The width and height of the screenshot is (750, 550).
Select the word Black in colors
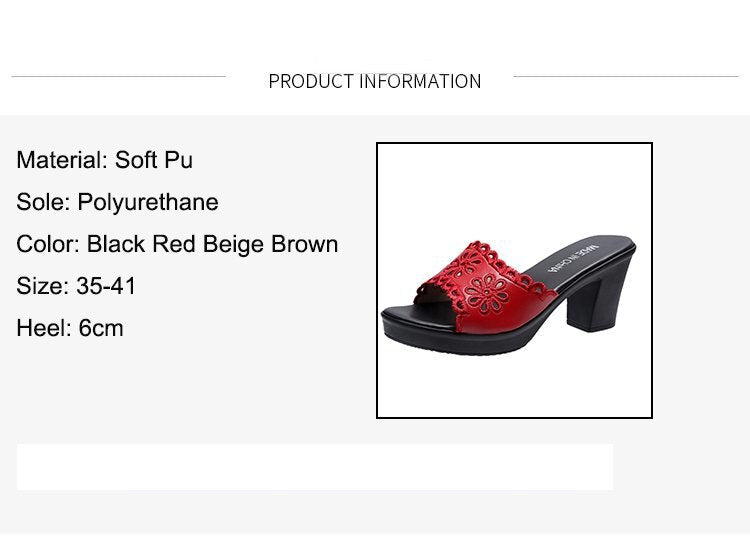tap(116, 244)
